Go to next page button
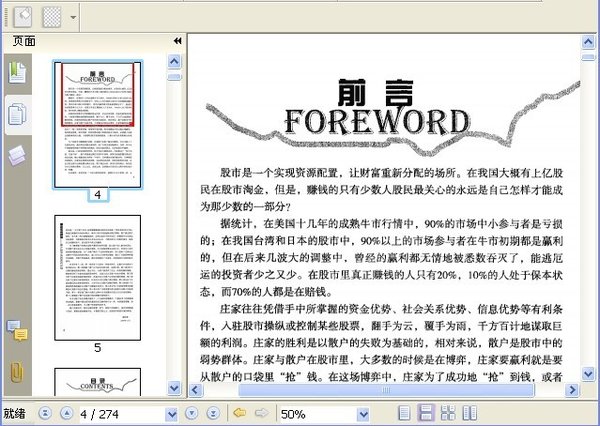The width and height of the screenshot is (600, 426). [191, 413]
